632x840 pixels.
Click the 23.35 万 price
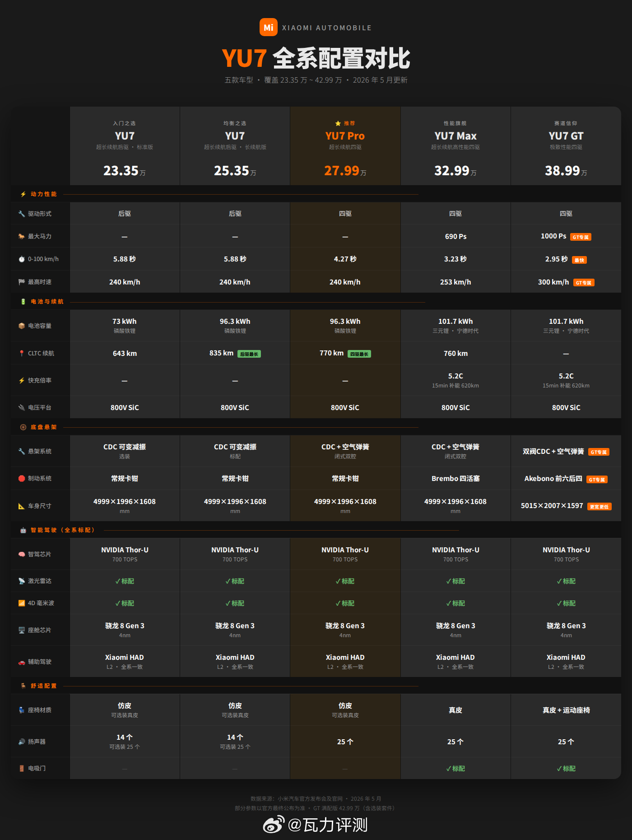coord(125,171)
